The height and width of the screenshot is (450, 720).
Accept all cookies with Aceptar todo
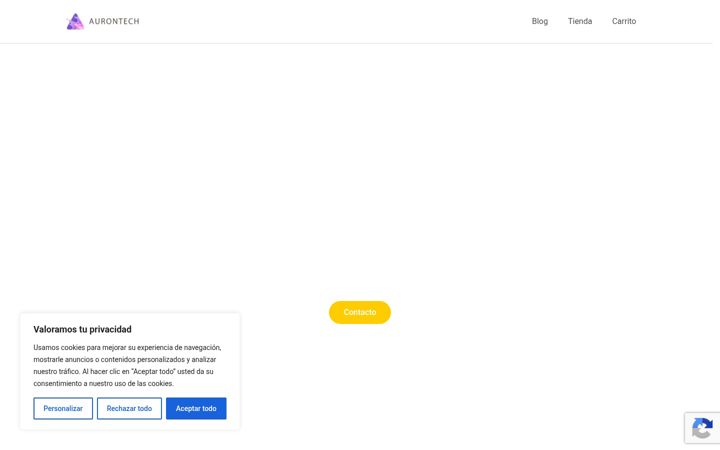(196, 408)
